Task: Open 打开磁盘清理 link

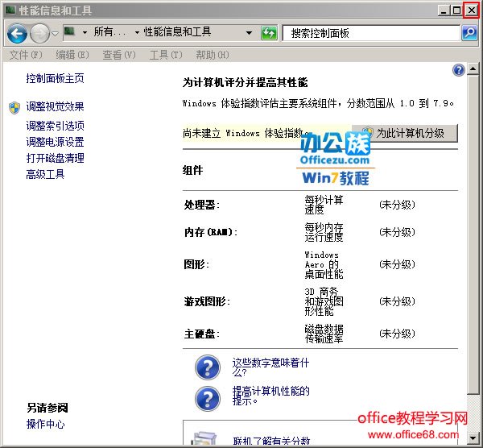Action: (x=55, y=158)
